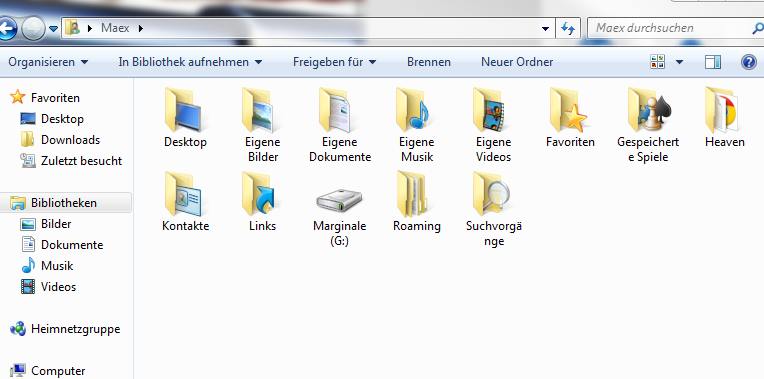Open the Freigeben für menu
This screenshot has height=379, width=764.
click(x=334, y=62)
